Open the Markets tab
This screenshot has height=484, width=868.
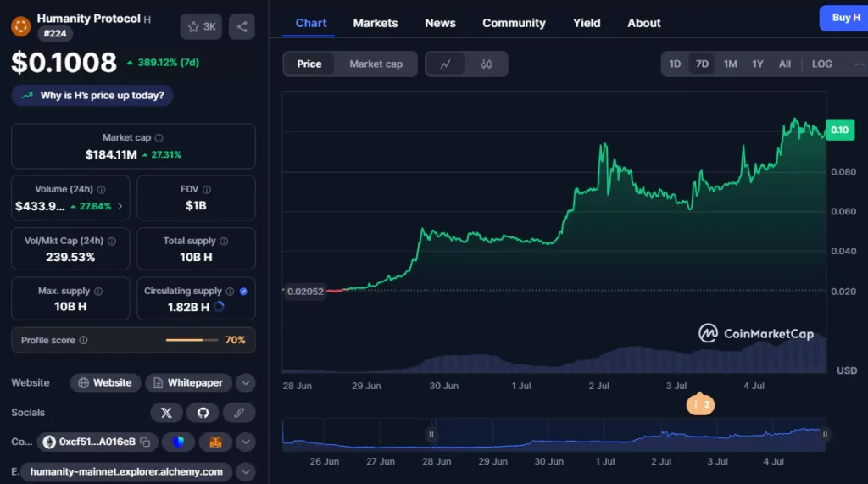[x=376, y=23]
